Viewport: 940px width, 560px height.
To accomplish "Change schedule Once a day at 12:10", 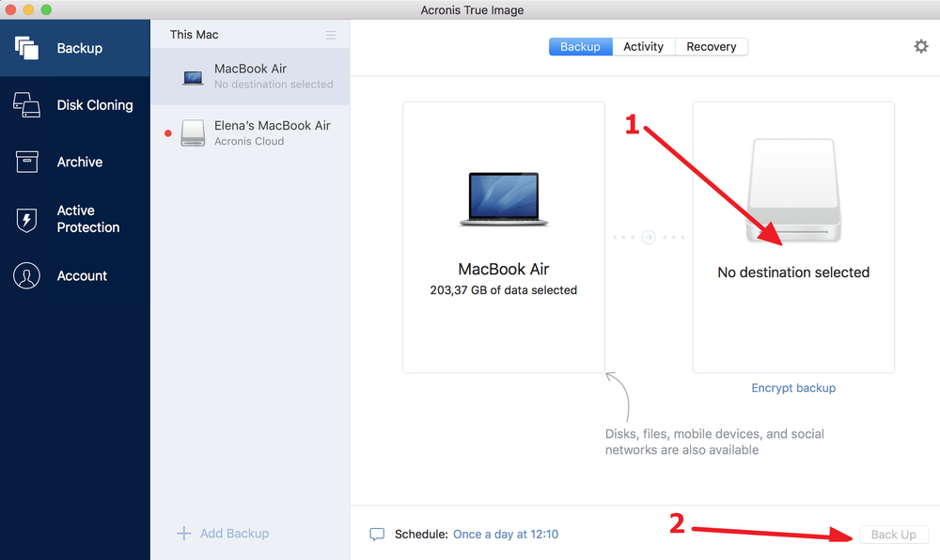I will click(x=506, y=534).
